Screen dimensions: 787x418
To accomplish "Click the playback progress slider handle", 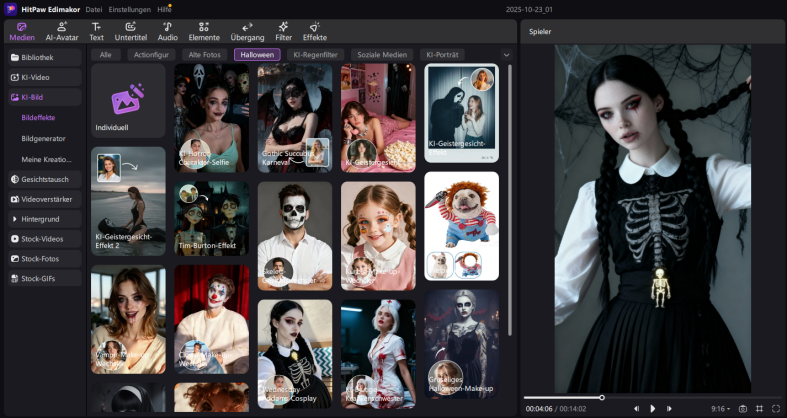I will coord(602,397).
